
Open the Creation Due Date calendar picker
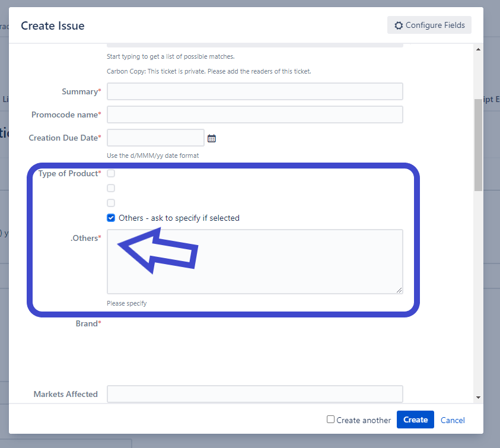point(212,138)
